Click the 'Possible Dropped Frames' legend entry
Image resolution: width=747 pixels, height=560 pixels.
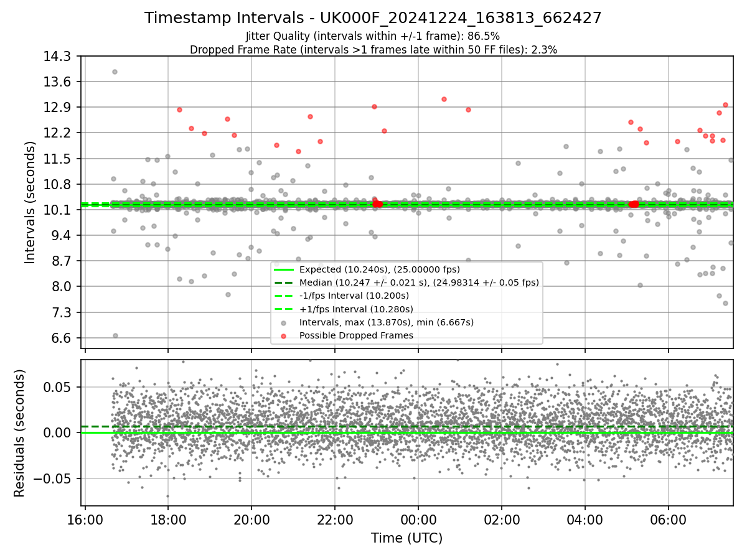point(356,335)
